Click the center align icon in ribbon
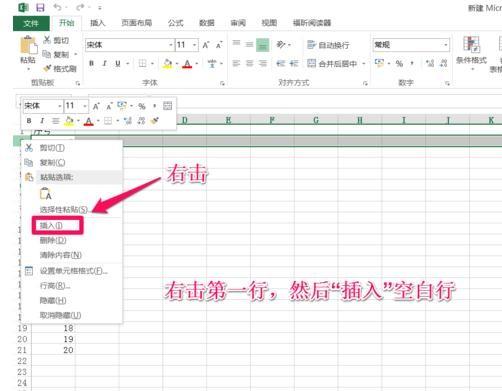 pos(249,63)
